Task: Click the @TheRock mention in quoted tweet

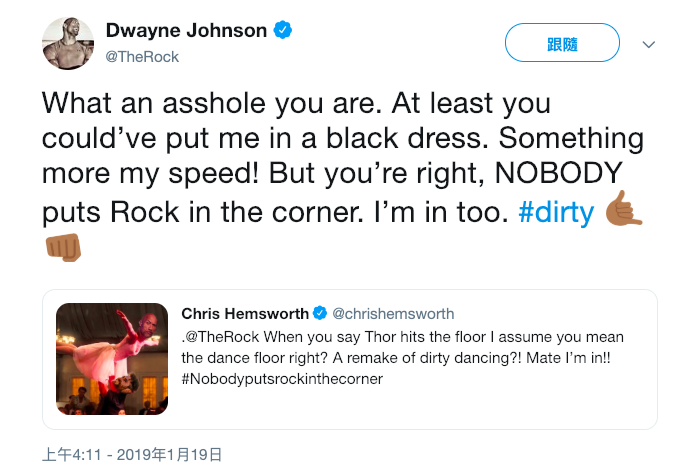Action: 222,337
